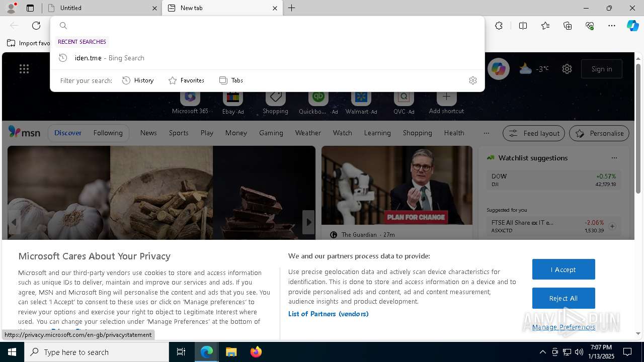
Task: Close the Untitled tab
Action: (154, 8)
